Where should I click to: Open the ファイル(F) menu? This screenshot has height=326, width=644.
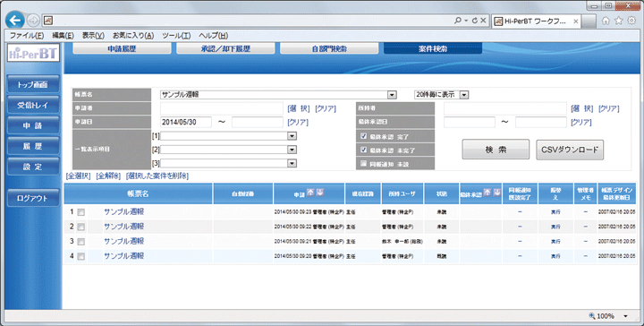tap(27, 36)
